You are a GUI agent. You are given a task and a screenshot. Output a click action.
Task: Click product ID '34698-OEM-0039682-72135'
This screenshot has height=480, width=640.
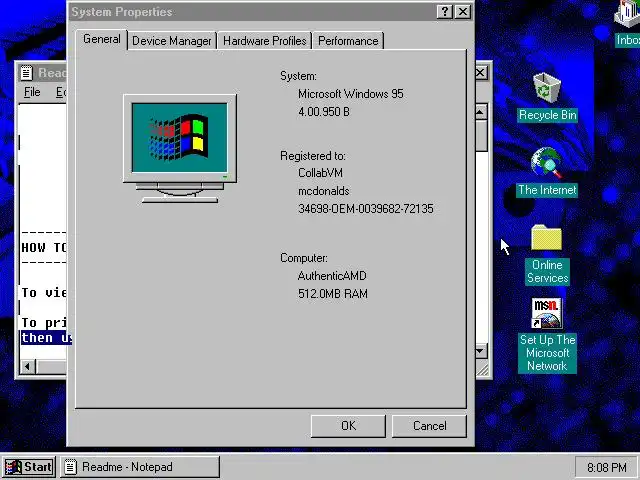pyautogui.click(x=366, y=209)
